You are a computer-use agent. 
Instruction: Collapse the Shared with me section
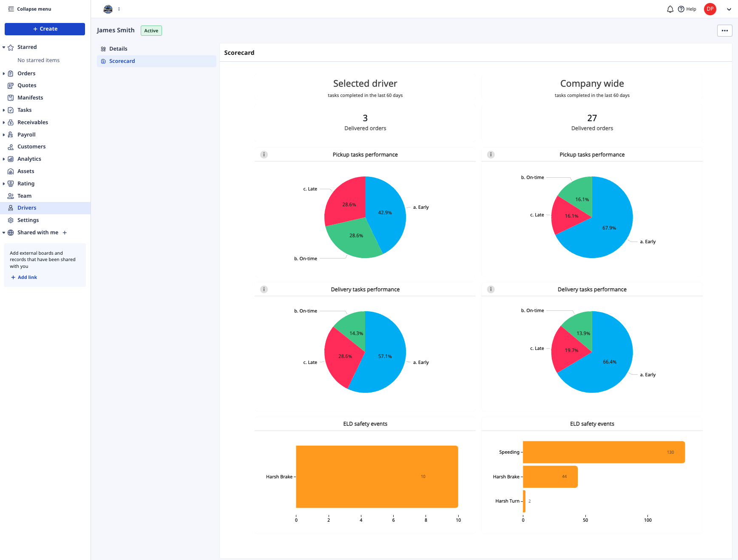pyautogui.click(x=4, y=233)
